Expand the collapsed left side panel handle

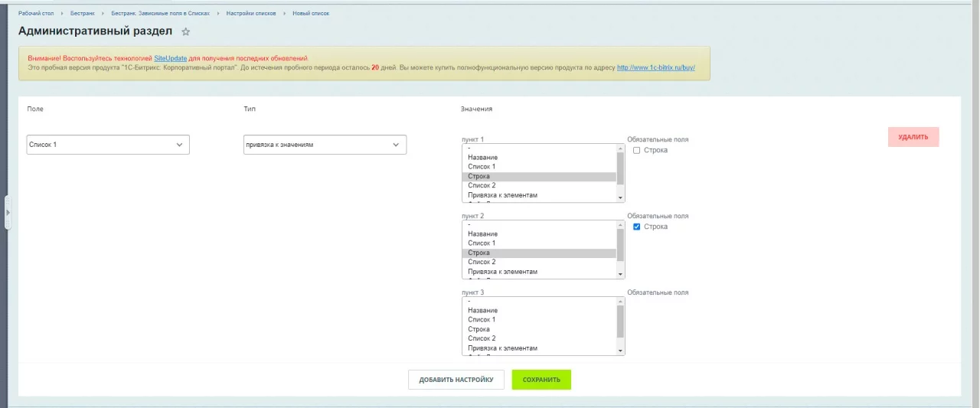8,212
